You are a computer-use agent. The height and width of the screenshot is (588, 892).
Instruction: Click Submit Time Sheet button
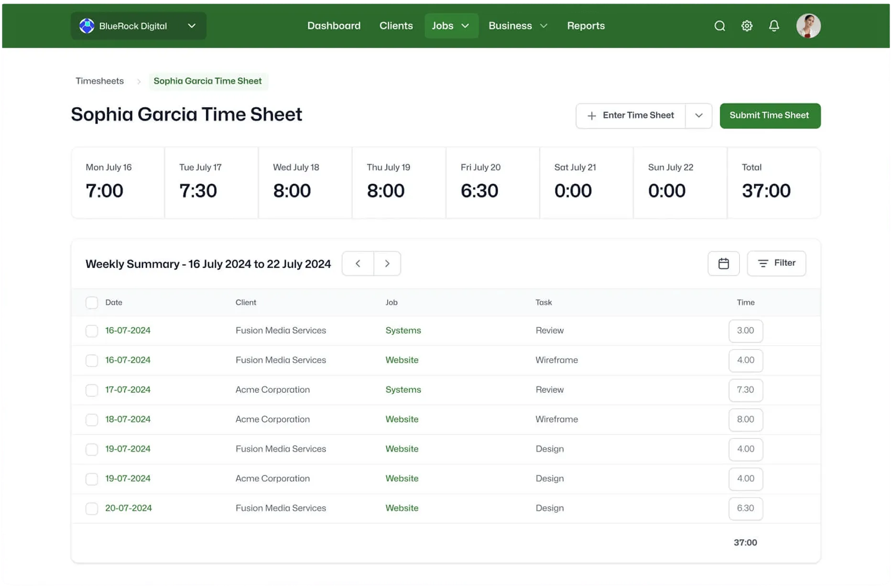click(x=770, y=116)
